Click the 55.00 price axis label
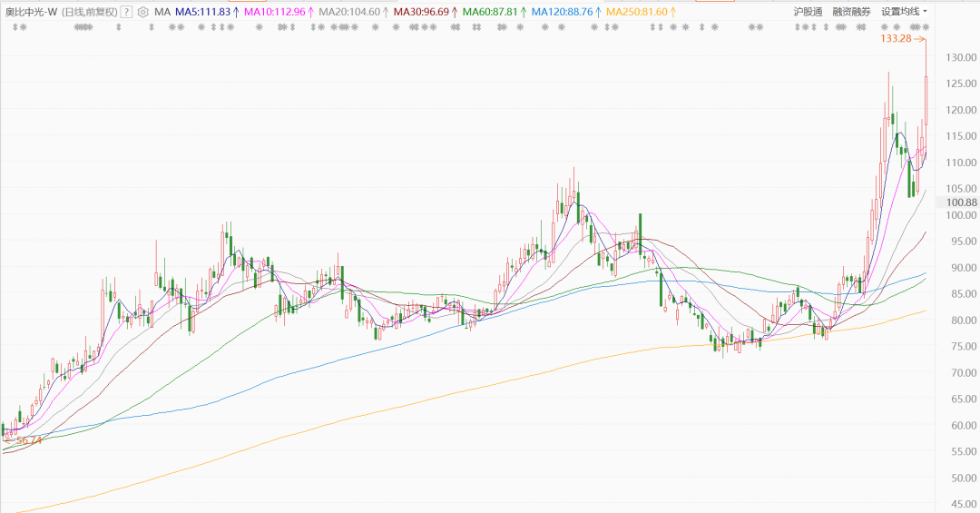Viewport: 980px width, 513px height. (x=963, y=451)
